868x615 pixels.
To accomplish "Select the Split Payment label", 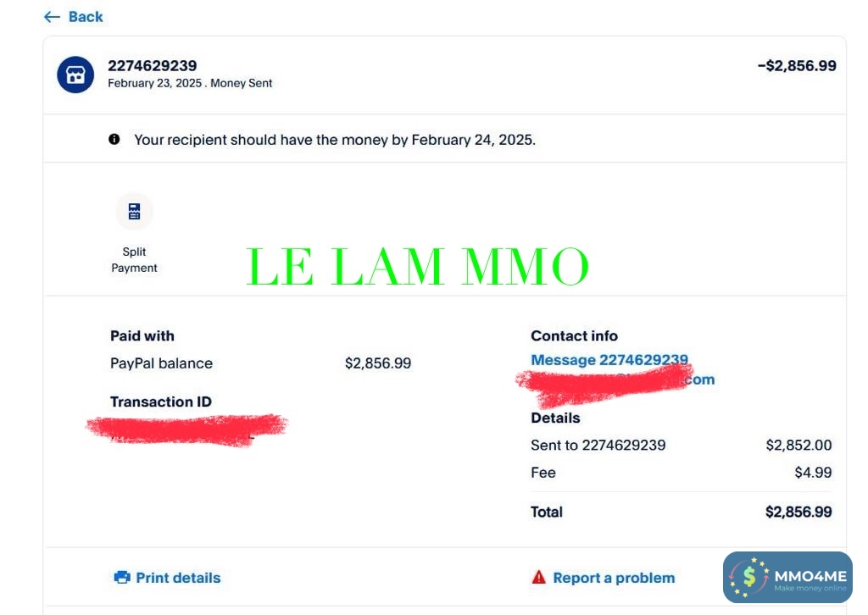I will [x=134, y=260].
